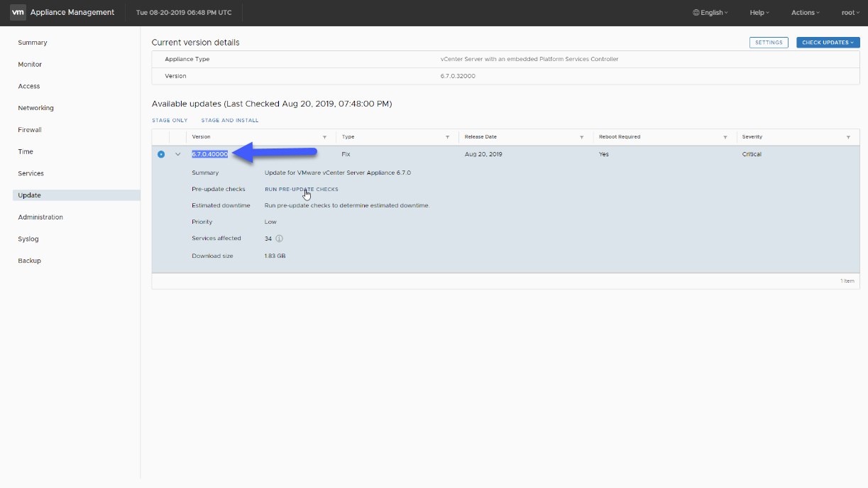Click the Settings button

769,43
